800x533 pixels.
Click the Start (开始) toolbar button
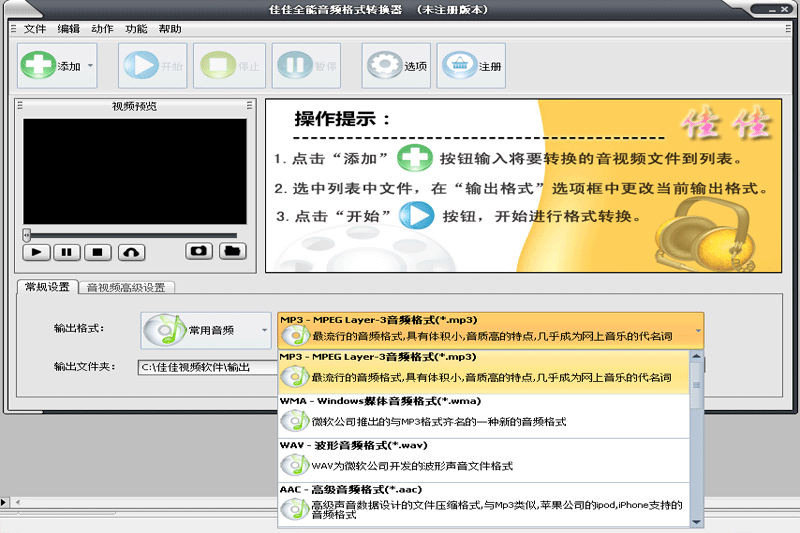pyautogui.click(x=153, y=66)
